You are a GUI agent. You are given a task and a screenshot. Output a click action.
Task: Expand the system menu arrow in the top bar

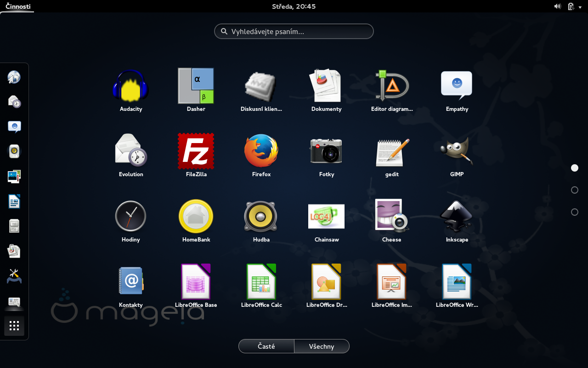[580, 7]
